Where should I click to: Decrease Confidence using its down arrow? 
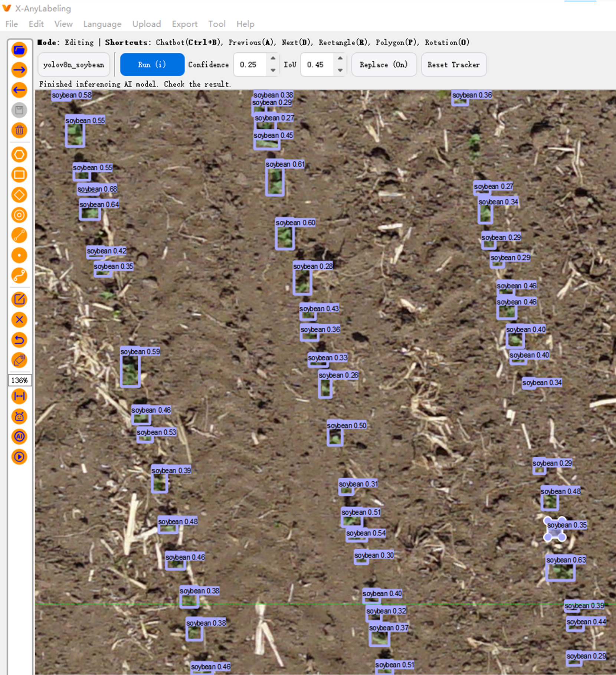273,71
